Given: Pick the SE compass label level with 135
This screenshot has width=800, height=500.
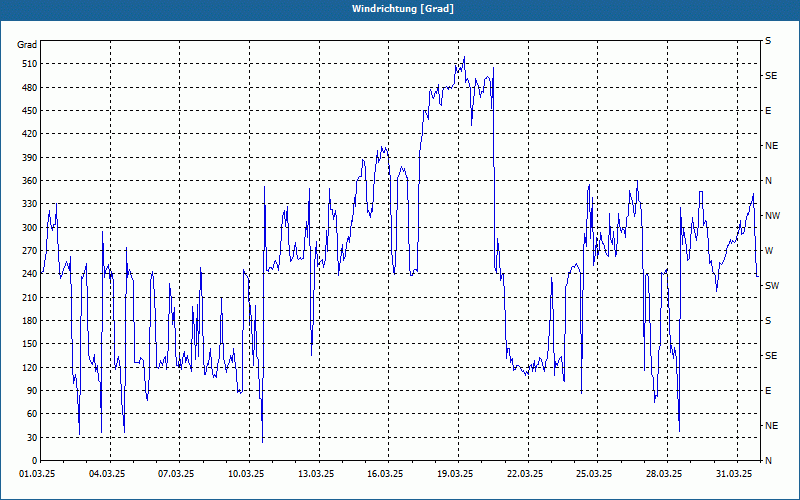Looking at the screenshot, I should 771,356.
